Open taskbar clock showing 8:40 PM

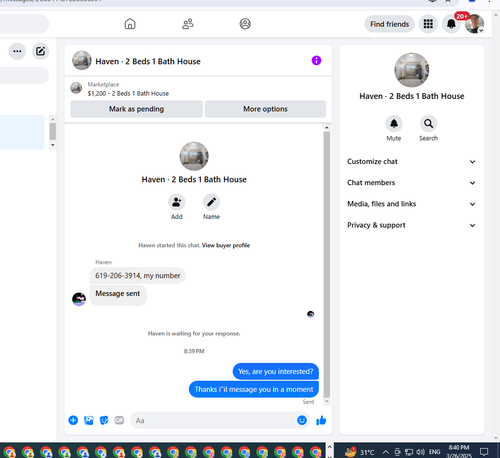pos(459,452)
